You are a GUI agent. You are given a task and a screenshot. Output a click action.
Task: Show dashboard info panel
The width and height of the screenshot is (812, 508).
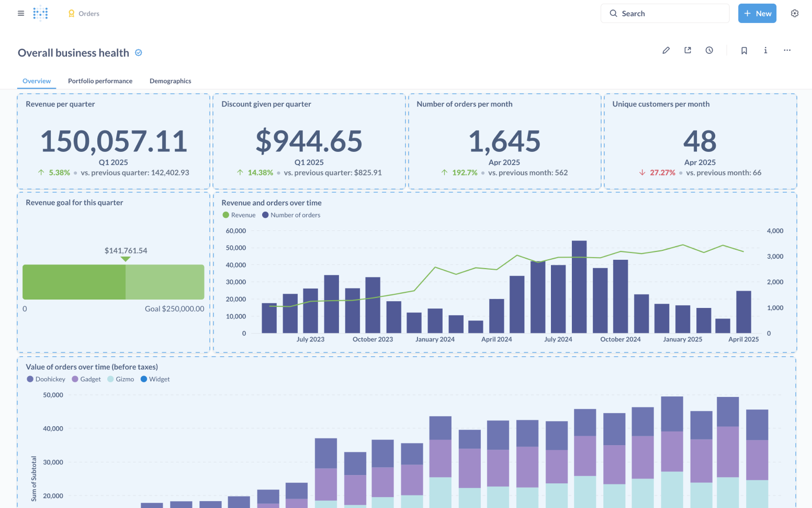(765, 50)
